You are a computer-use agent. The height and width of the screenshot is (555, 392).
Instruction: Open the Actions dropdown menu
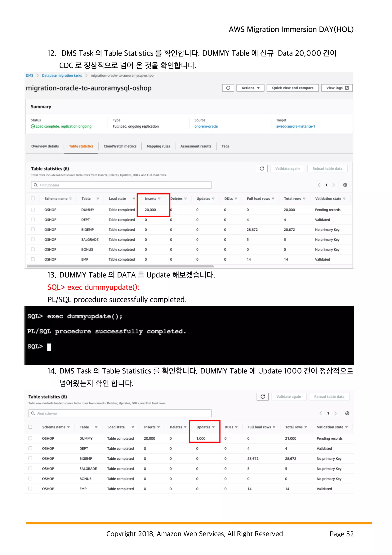pos(250,88)
